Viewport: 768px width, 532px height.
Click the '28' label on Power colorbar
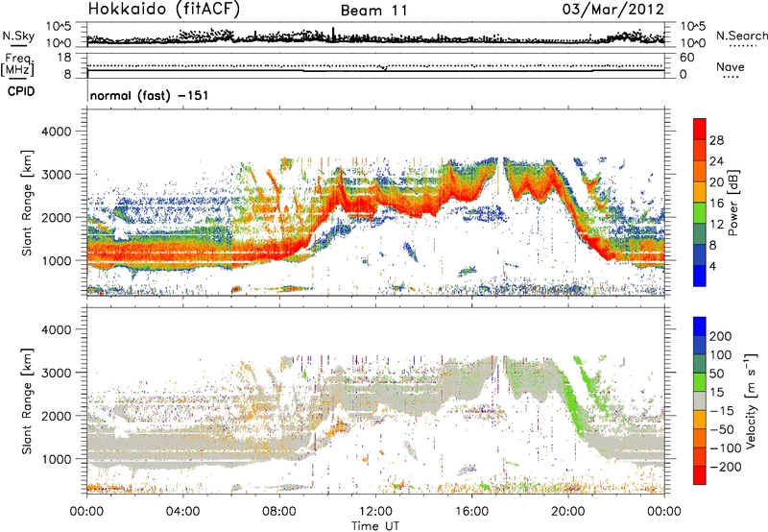(716, 140)
